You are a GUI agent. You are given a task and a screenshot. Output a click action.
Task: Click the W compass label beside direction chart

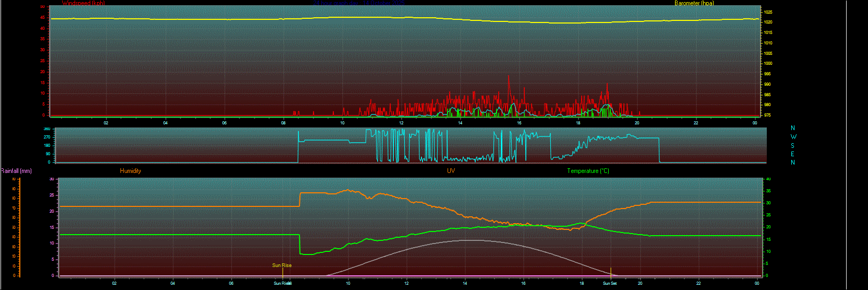tap(793, 137)
